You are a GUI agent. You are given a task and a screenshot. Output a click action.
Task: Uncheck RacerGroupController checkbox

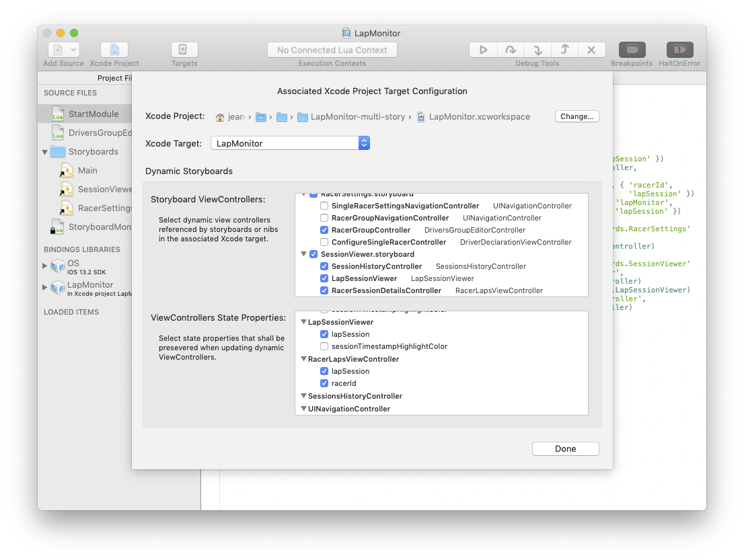[324, 230]
